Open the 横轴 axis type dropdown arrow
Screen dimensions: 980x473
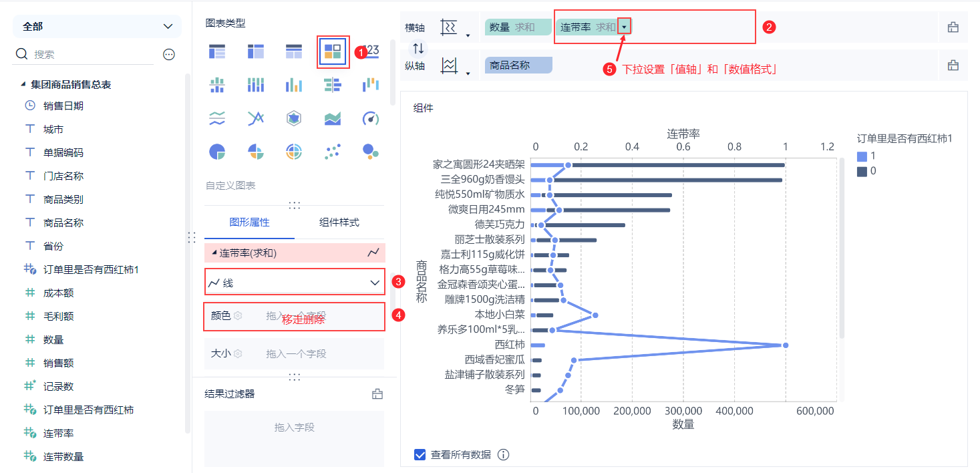coord(468,35)
